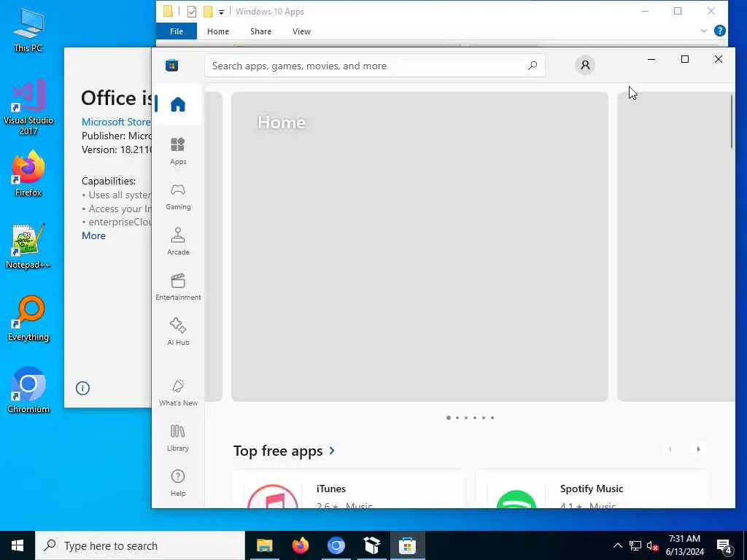Click the taskbar Type here to search box
This screenshot has width=747, height=560.
tap(140, 545)
